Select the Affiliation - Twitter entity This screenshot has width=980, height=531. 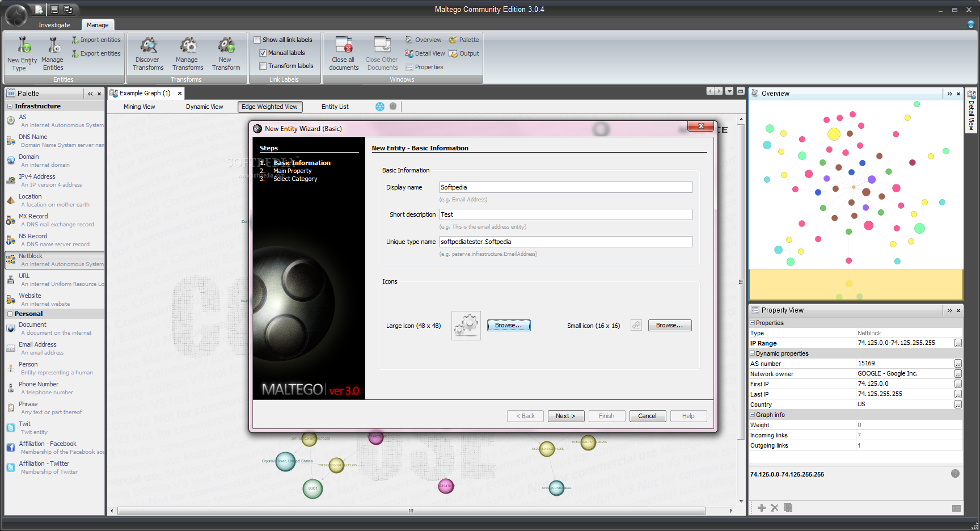[54, 467]
